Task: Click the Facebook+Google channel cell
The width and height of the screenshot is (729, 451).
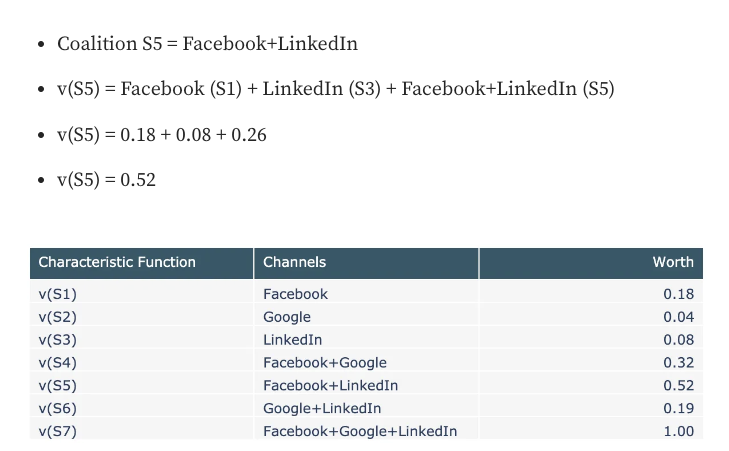Action: 324,363
